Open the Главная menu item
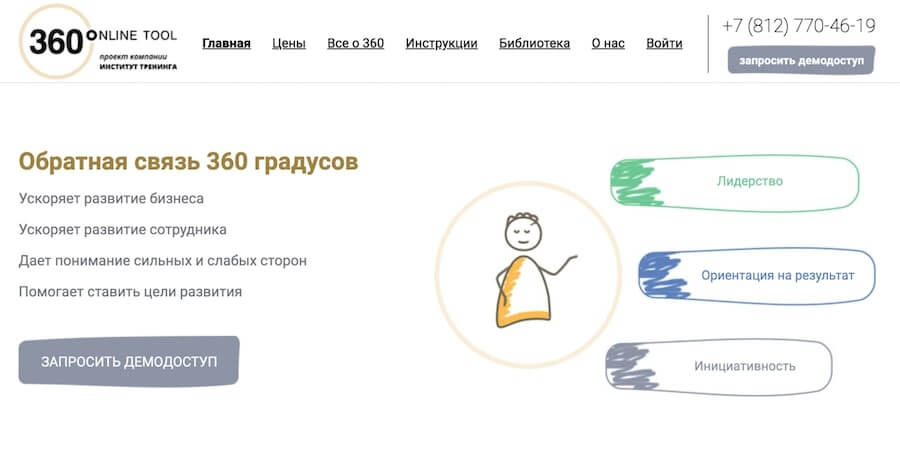This screenshot has height=471, width=900. (x=226, y=43)
